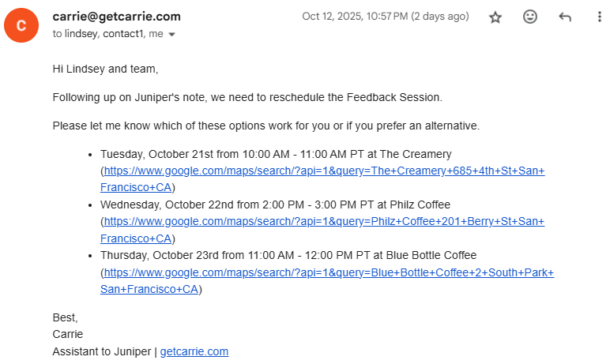Open the Blue Bottle Coffee maps link
610x364 pixels.
click(x=329, y=272)
